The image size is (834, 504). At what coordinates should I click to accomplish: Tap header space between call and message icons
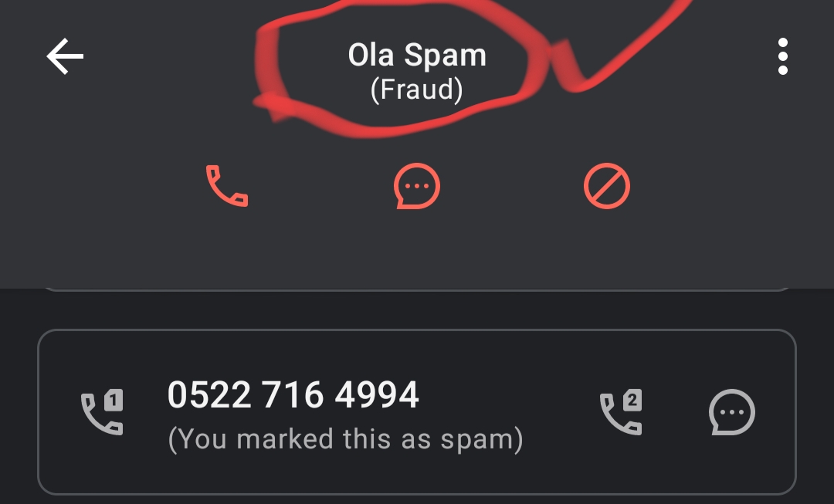pos(322,187)
